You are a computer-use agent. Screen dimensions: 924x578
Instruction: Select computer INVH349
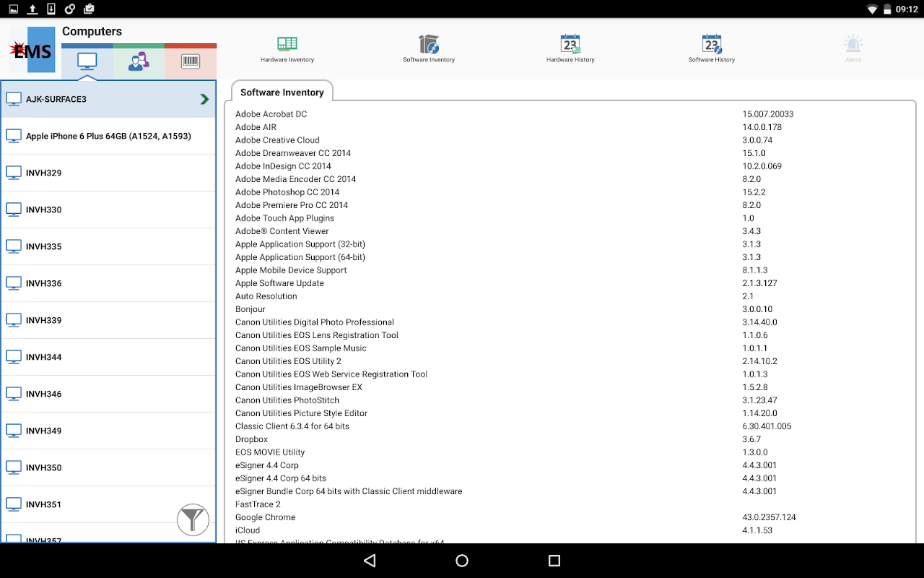pos(108,431)
